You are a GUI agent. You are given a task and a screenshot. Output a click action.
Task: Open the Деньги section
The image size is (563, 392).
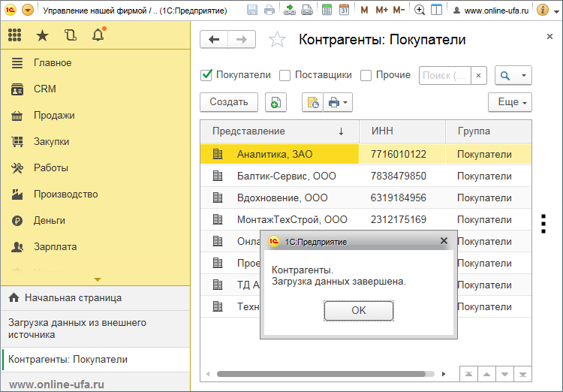coord(95,220)
